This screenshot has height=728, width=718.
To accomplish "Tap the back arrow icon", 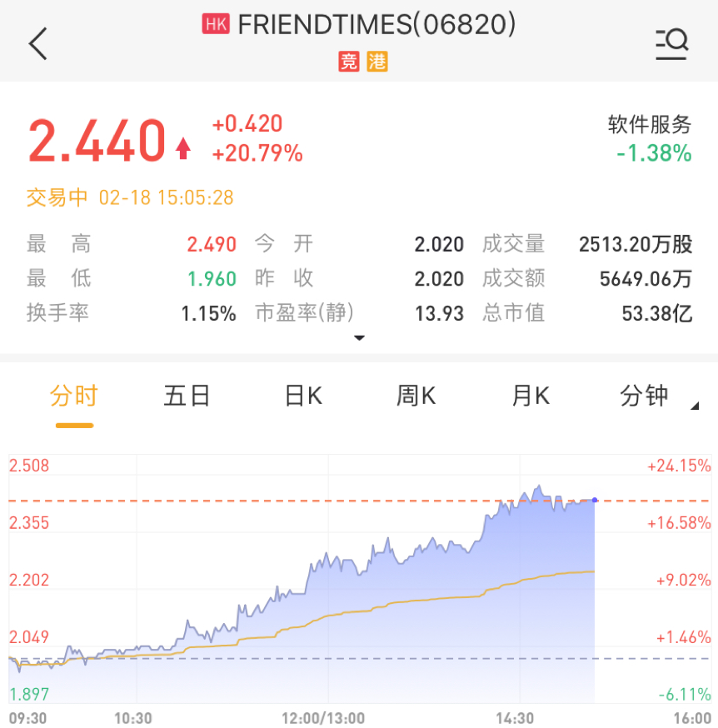I will click(38, 43).
